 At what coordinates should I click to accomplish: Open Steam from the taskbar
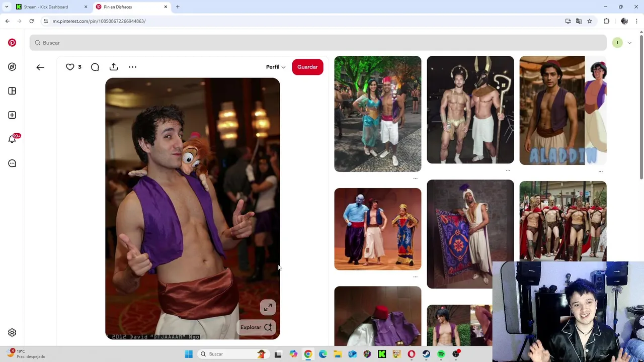pos(426,354)
